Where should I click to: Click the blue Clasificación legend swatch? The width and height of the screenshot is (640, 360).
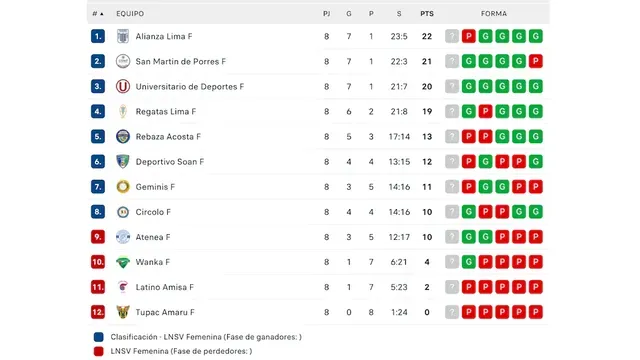(98, 337)
